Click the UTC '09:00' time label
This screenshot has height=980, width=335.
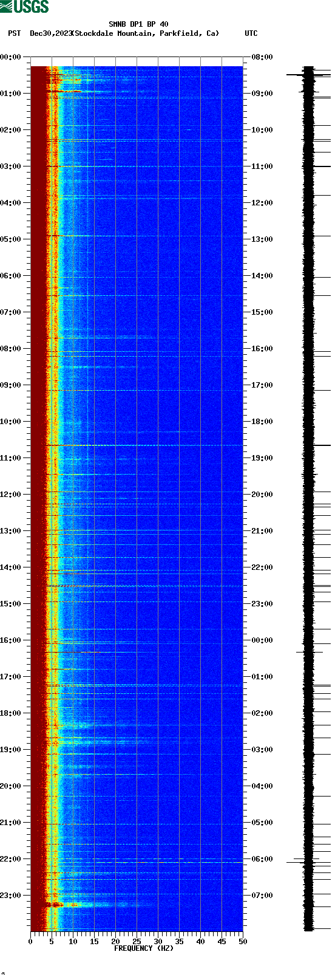(262, 94)
